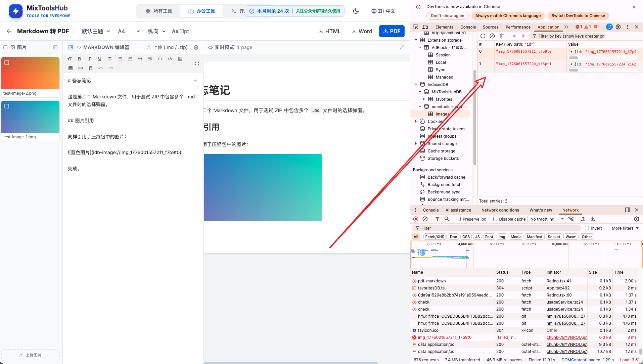Select the Fetch/XHR network filter
643x364 pixels.
434,236
